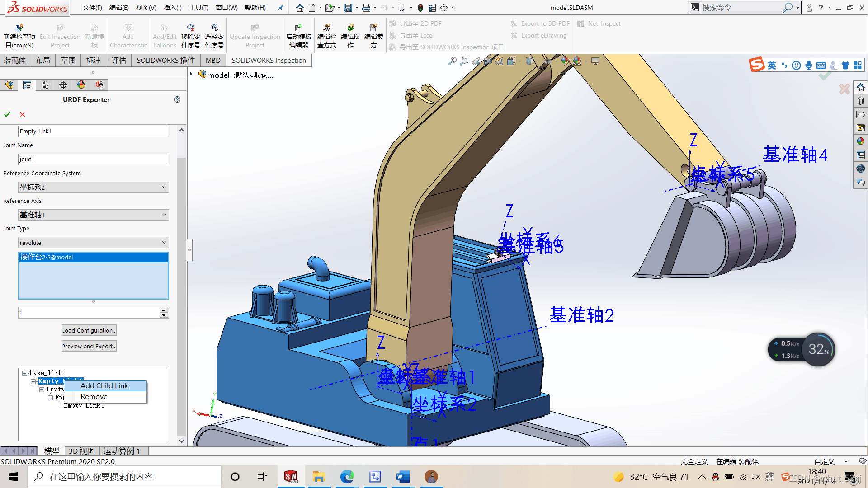Click the Preview and Export button
Image resolution: width=868 pixels, height=488 pixels.
[x=88, y=346]
